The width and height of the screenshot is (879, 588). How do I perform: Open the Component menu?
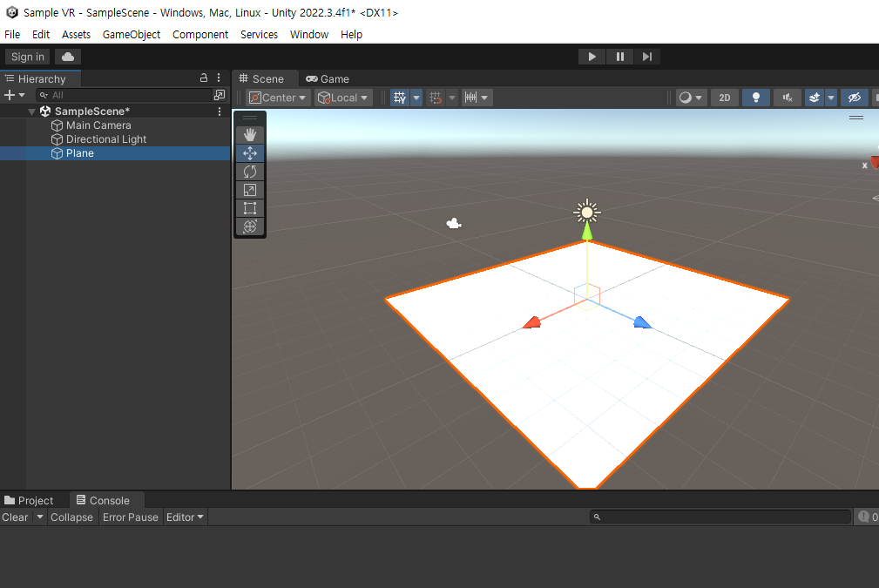click(200, 34)
